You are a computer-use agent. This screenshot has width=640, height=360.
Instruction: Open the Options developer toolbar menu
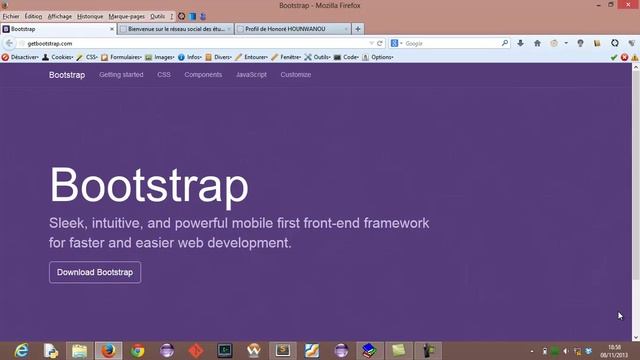pos(378,57)
